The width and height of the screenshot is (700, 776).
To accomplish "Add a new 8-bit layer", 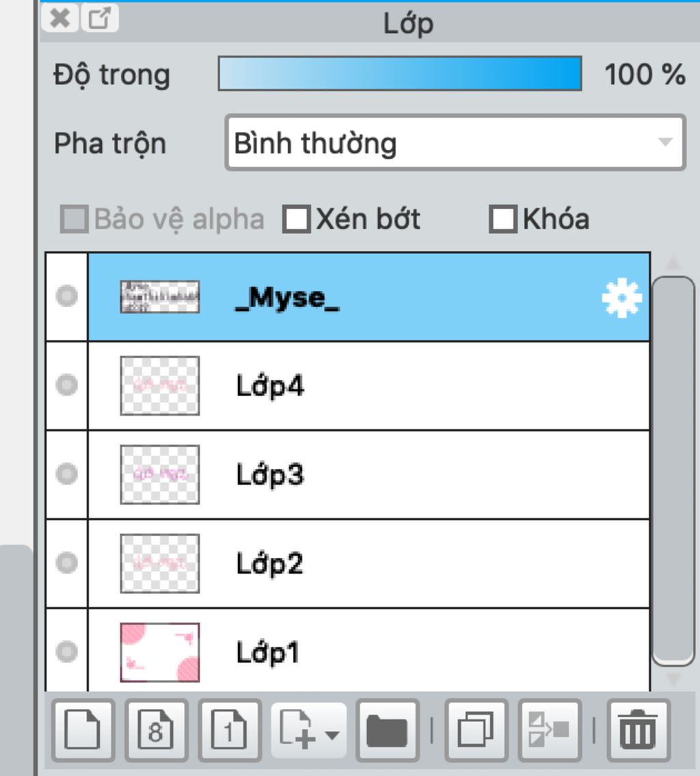I will tap(157, 730).
